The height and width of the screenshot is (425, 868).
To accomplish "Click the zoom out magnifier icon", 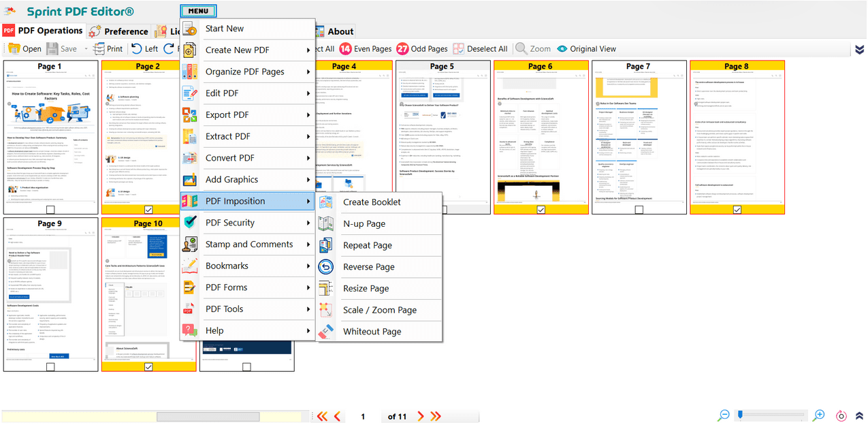I will click(724, 415).
